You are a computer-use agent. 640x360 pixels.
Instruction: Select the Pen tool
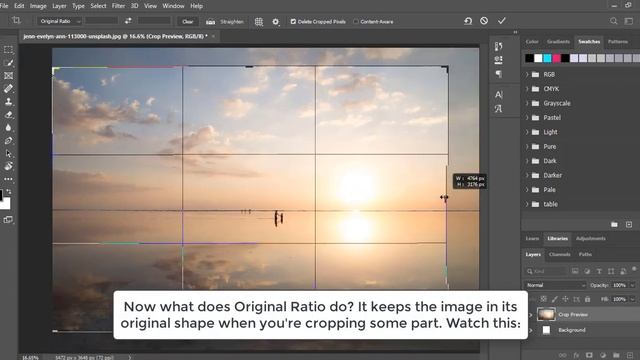(8, 141)
